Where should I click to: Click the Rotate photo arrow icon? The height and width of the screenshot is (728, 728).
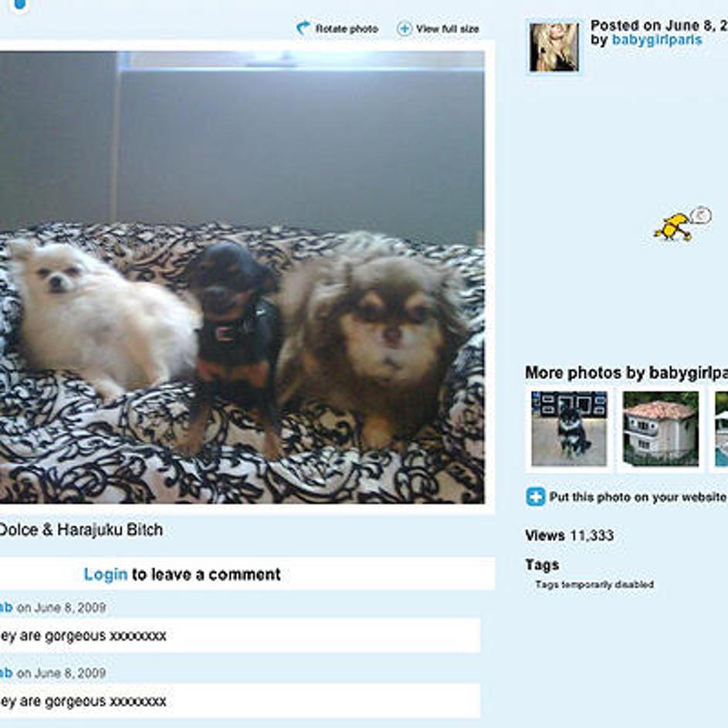[303, 29]
